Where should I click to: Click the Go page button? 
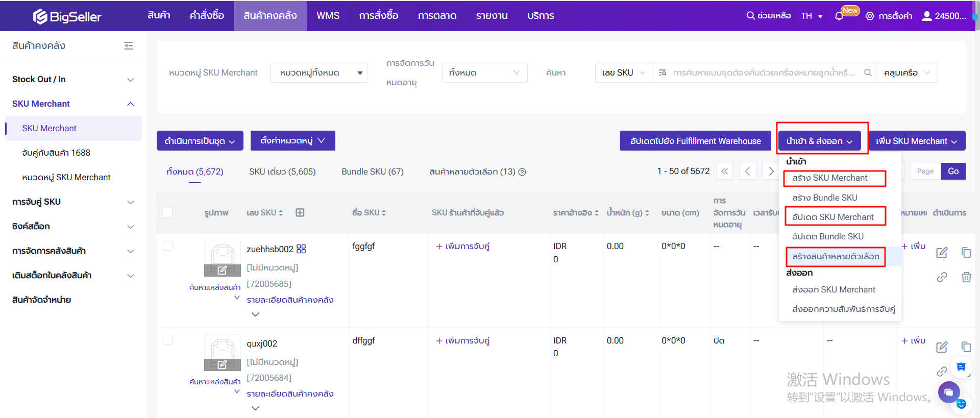point(953,171)
